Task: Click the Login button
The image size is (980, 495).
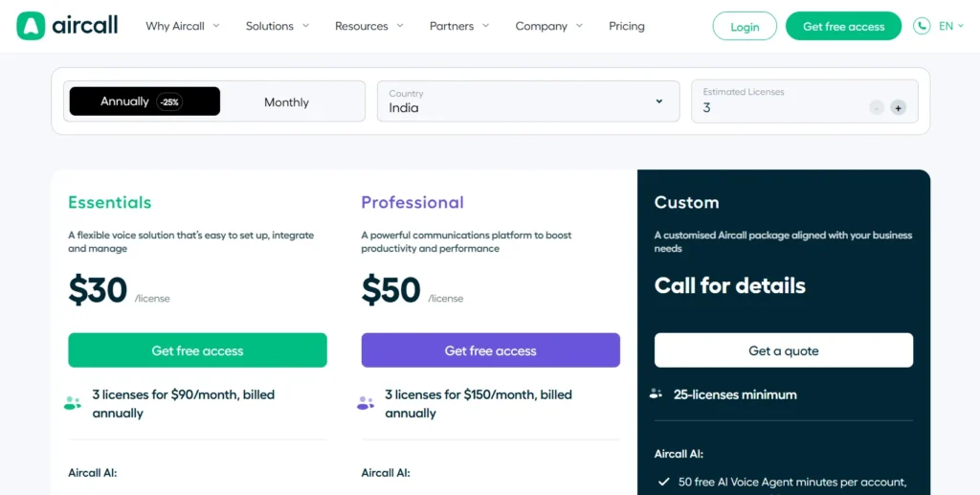Action: tap(745, 27)
